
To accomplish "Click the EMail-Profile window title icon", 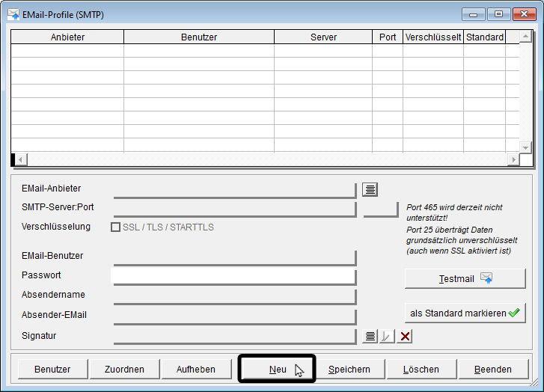I will point(13,14).
